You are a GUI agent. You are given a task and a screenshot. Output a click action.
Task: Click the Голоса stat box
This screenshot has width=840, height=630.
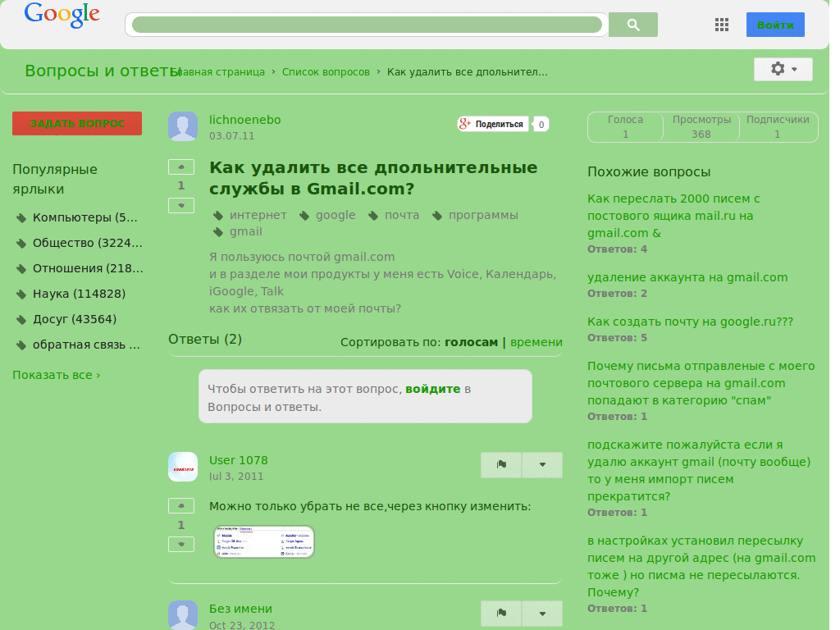click(x=625, y=127)
